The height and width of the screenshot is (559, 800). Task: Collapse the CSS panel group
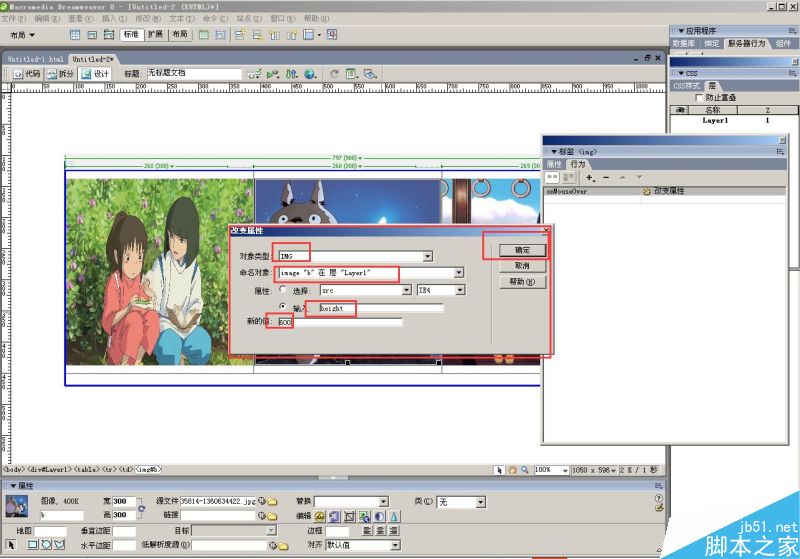(681, 73)
